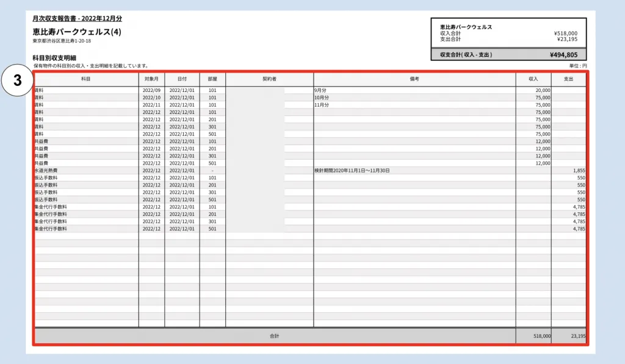
Task: Click the ¥23,195 expense total in summary box
Action: click(x=567, y=39)
